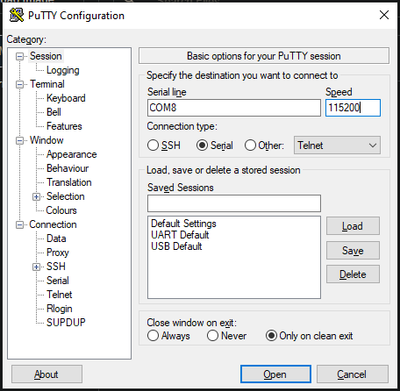Collapse the Connection tree node

click(x=20, y=225)
